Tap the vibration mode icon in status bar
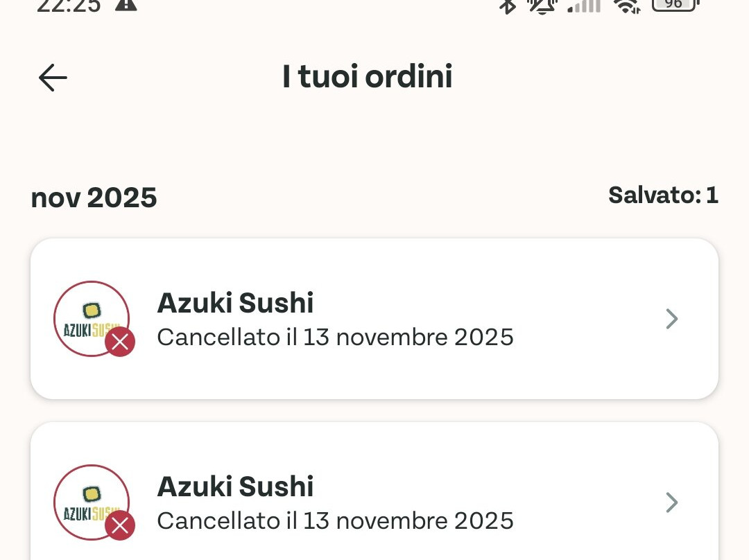Viewport: 749px width, 560px height. tap(542, 6)
